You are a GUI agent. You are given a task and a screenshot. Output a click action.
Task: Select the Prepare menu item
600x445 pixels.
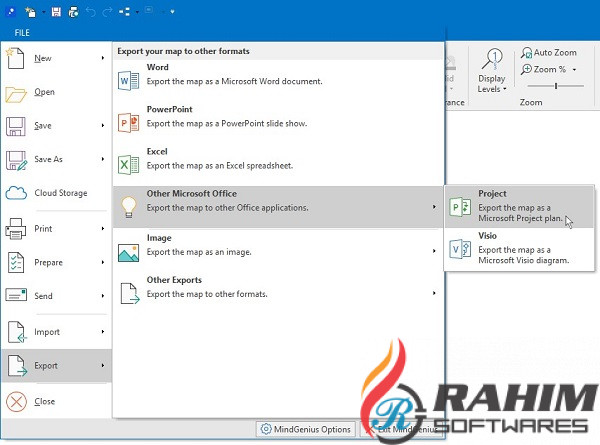point(56,262)
